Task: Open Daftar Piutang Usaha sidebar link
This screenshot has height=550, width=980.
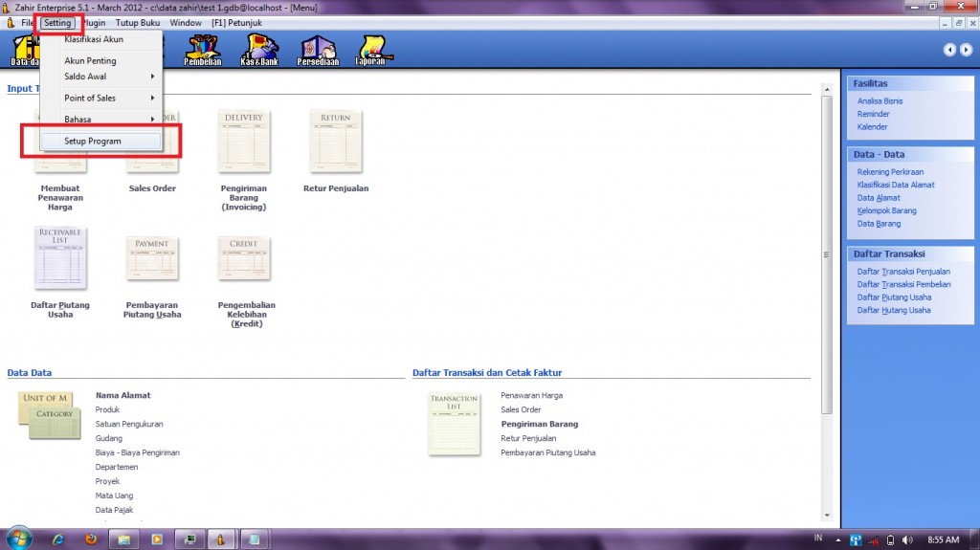Action: click(894, 297)
